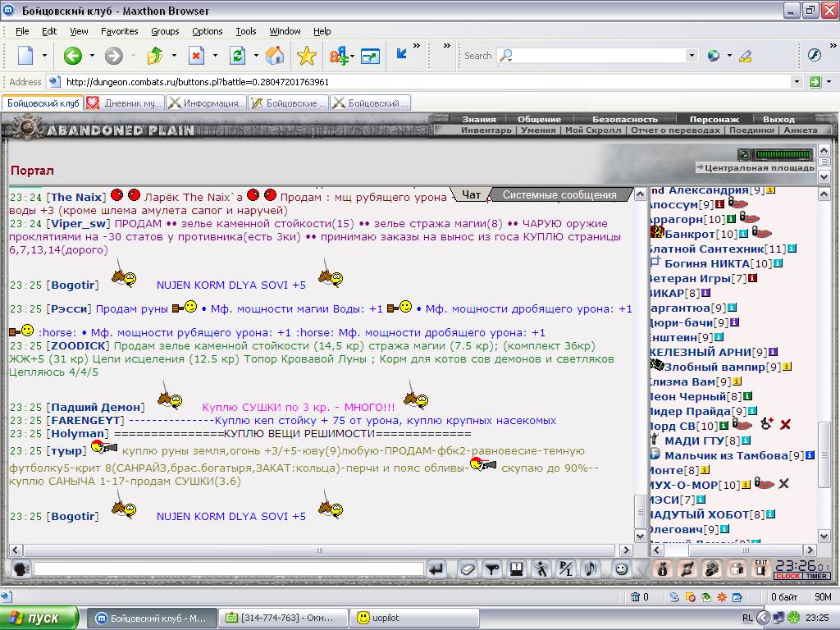Toggle TIMER mode under the game clock
The height and width of the screenshot is (630, 840).
tap(816, 576)
